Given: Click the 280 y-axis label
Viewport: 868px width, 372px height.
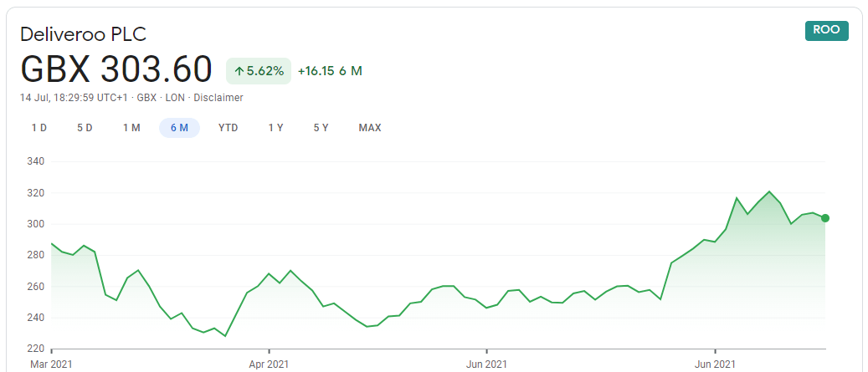Looking at the screenshot, I should [35, 255].
